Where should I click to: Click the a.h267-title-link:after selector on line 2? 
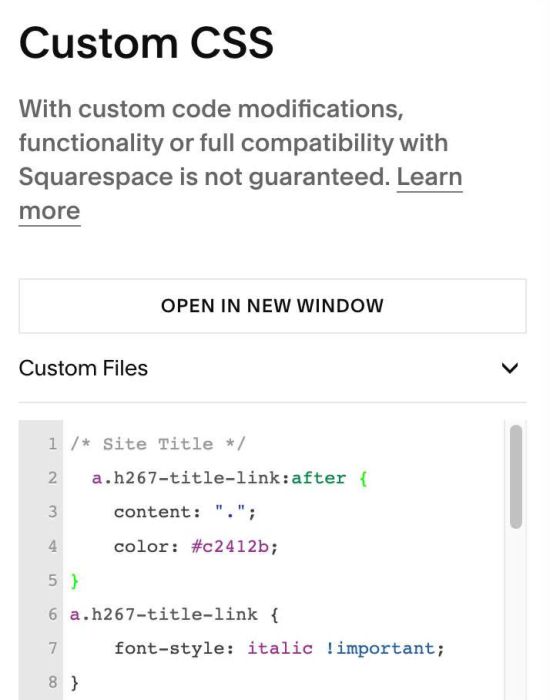(219, 479)
